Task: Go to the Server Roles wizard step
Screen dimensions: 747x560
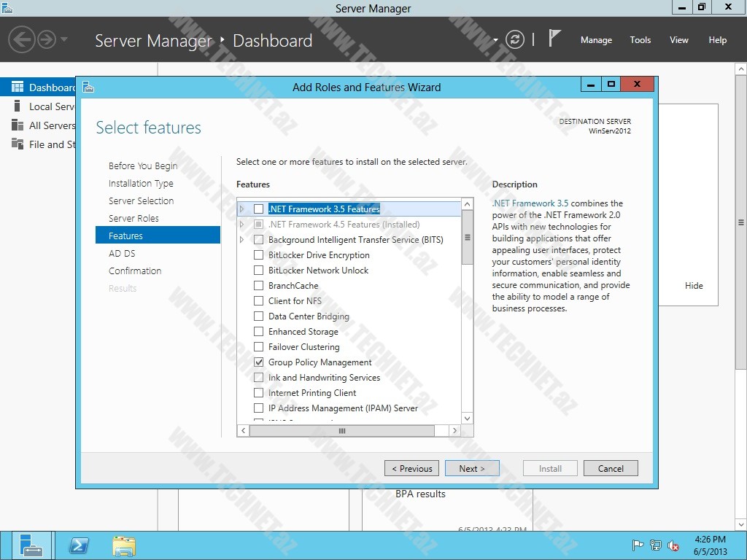Action: pyautogui.click(x=133, y=218)
